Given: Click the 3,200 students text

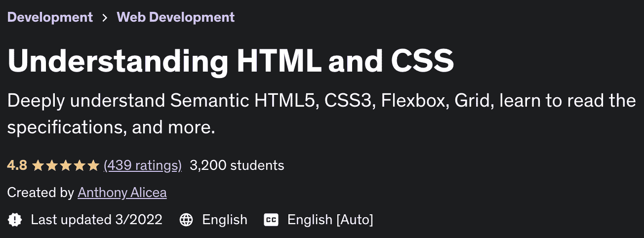Looking at the screenshot, I should pyautogui.click(x=237, y=165).
